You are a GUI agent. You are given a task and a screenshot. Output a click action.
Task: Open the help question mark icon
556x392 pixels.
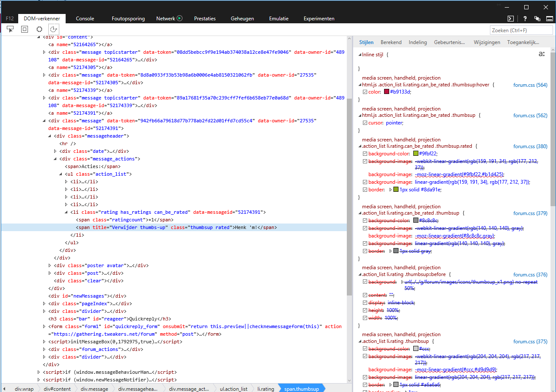525,19
